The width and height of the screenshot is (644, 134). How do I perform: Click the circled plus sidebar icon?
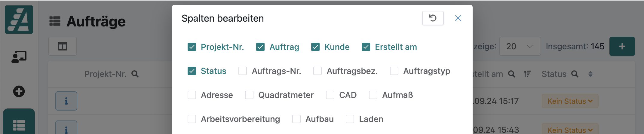pos(19,91)
